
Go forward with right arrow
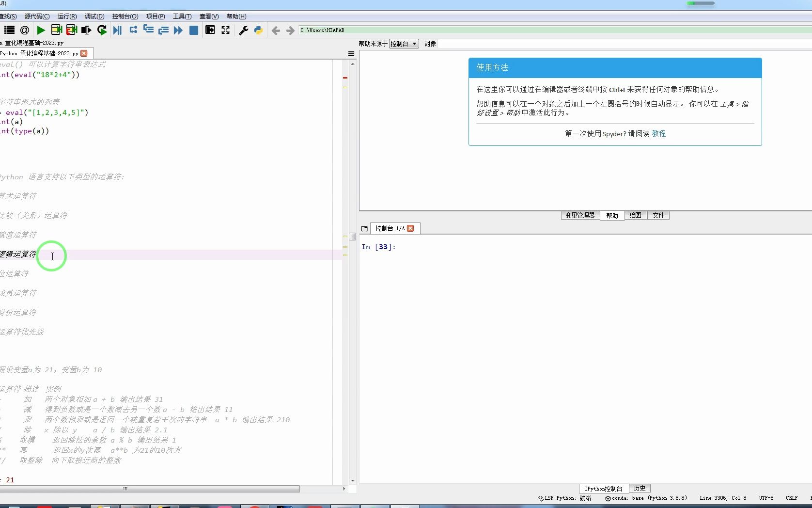[x=290, y=31]
